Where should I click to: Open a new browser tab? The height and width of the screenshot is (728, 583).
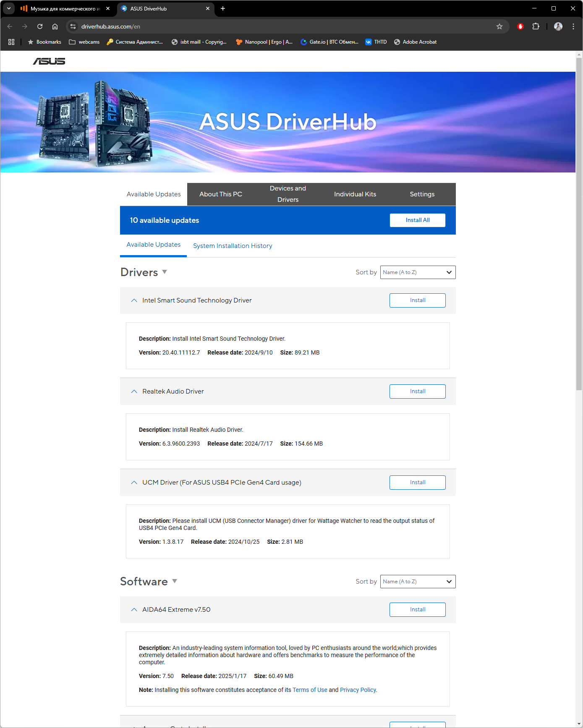pyautogui.click(x=223, y=8)
